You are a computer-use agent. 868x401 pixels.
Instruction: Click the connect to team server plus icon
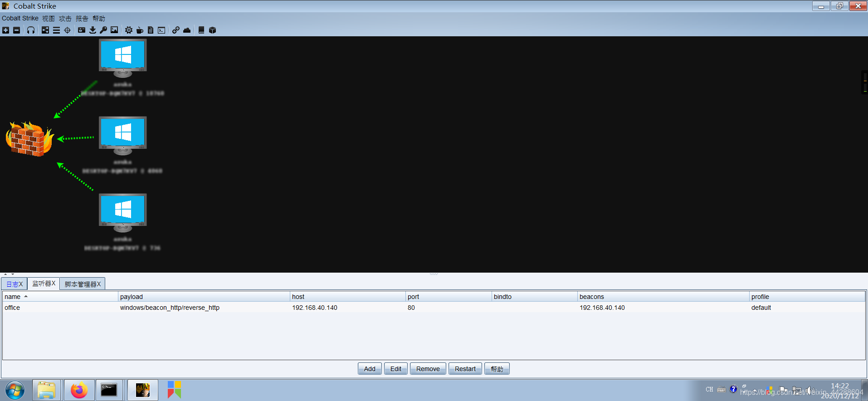click(5, 30)
